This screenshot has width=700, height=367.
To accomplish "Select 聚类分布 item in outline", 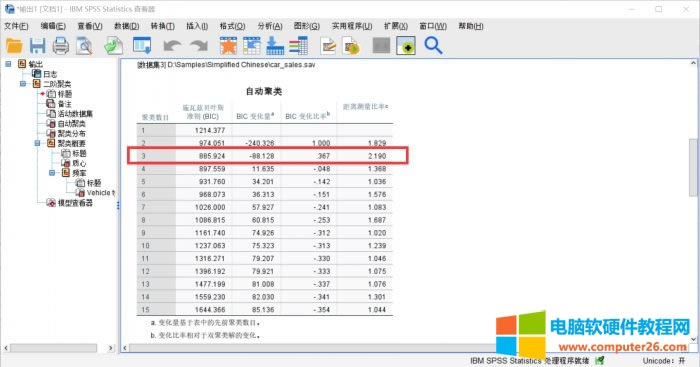I will point(71,133).
